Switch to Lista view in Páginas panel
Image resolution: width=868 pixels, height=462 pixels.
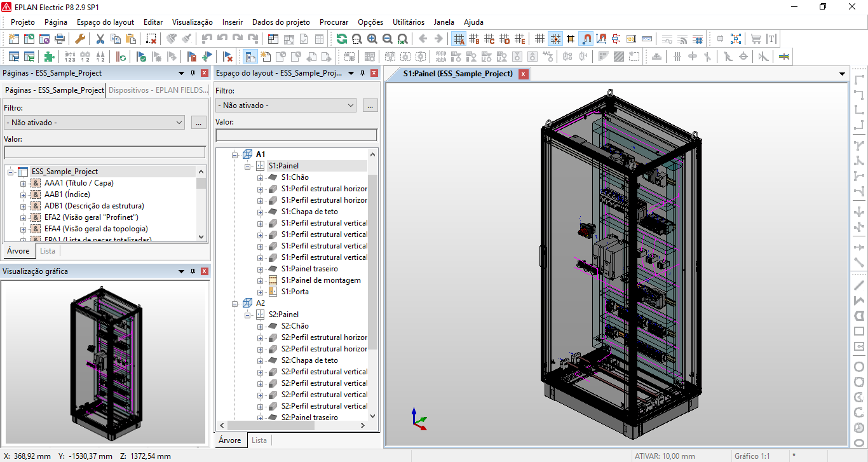[47, 251]
